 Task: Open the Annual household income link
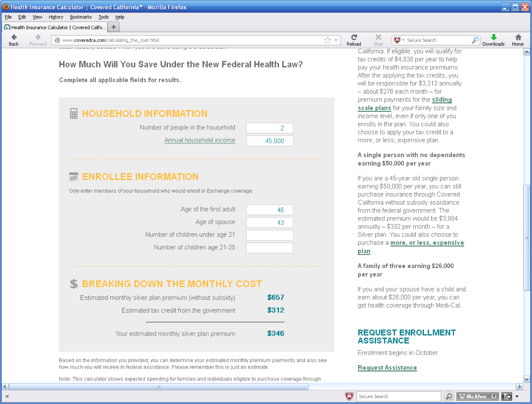coord(199,140)
